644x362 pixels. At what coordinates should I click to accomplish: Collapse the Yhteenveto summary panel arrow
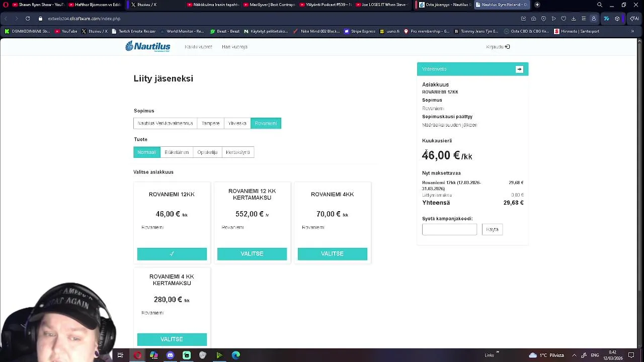(x=519, y=69)
